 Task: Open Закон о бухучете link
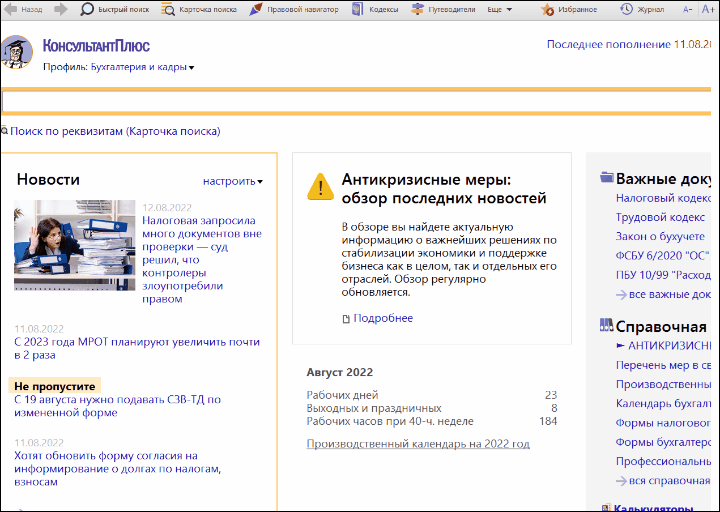coord(660,236)
